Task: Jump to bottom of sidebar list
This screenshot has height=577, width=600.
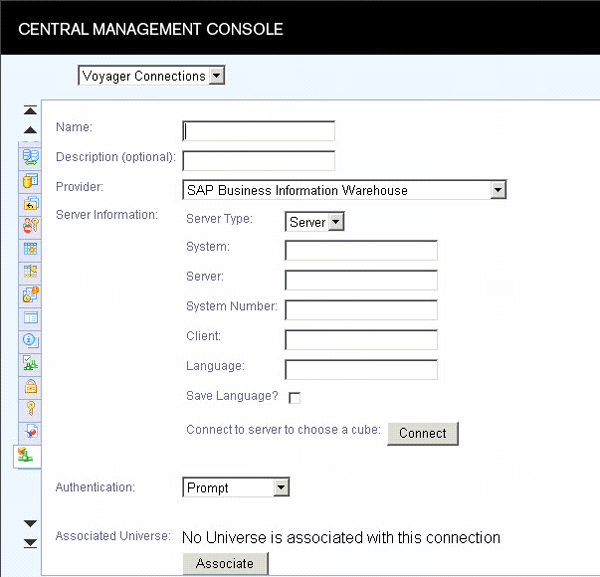Action: 30,543
